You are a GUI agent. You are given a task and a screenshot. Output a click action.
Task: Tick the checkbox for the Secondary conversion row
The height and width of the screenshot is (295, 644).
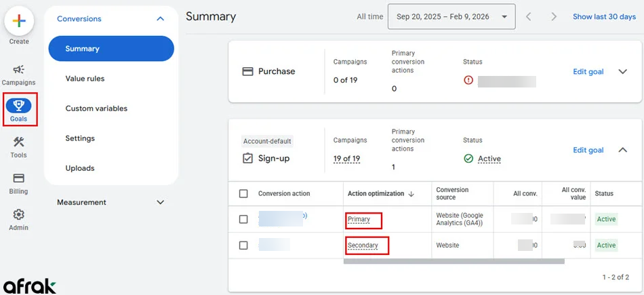243,245
